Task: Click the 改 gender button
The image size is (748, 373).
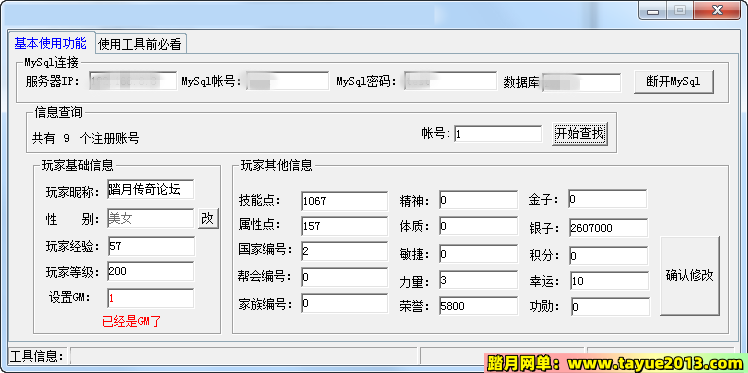Action: (x=208, y=219)
